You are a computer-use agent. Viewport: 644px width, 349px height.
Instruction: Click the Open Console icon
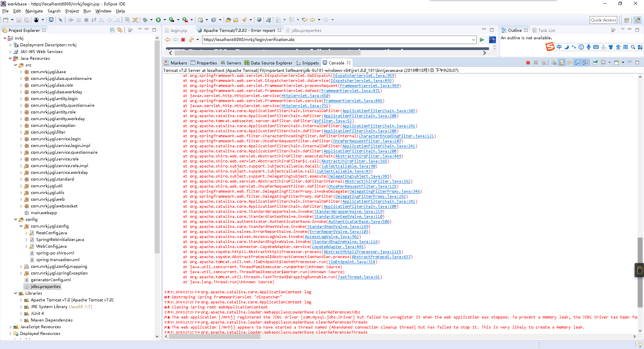pos(616,63)
